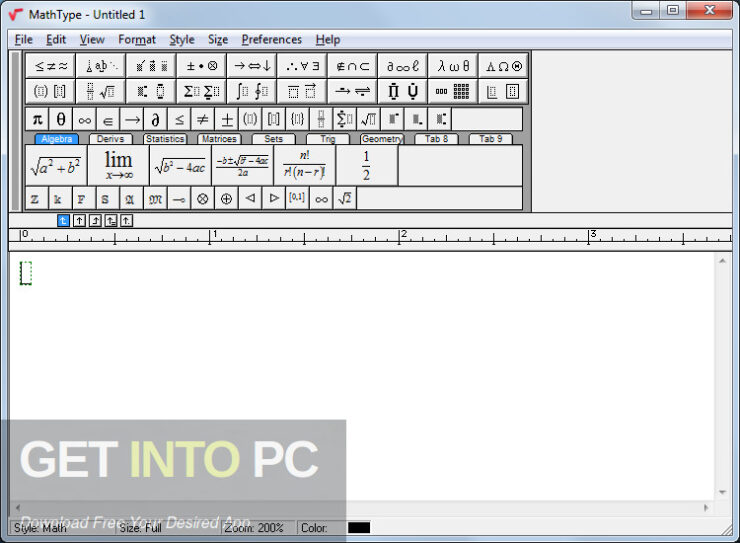
Task: Switch to the Derivs tab
Action: (x=110, y=139)
